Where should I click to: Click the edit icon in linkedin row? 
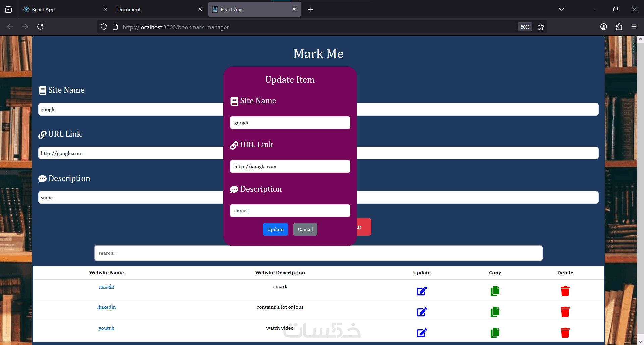point(422,312)
